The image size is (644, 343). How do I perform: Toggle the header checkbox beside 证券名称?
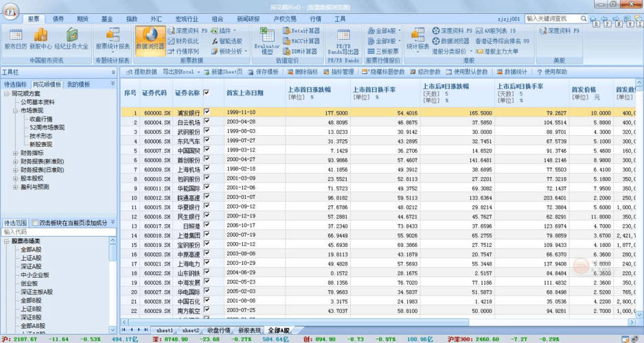pos(206,93)
